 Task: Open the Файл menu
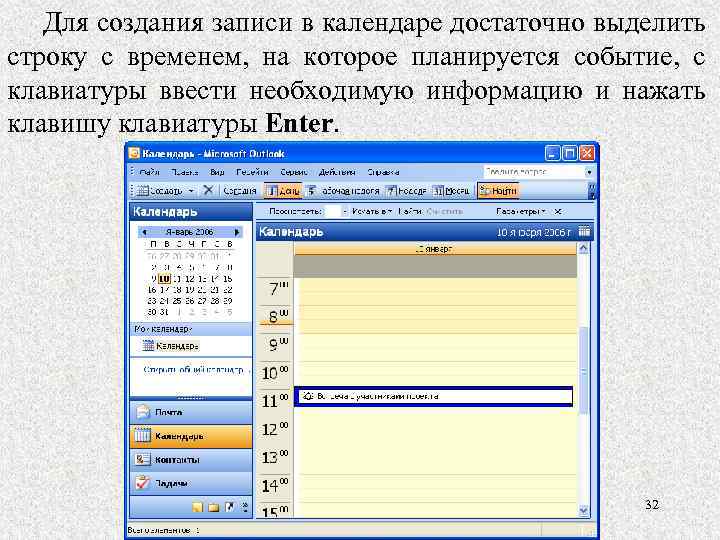tap(149, 172)
